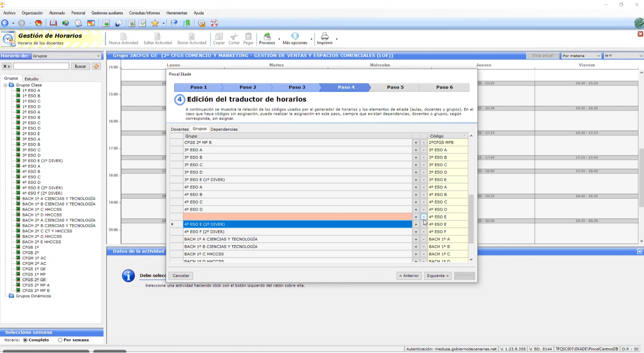The image size is (644, 353).
Task: Click the Buscar button
Action: coord(80,66)
